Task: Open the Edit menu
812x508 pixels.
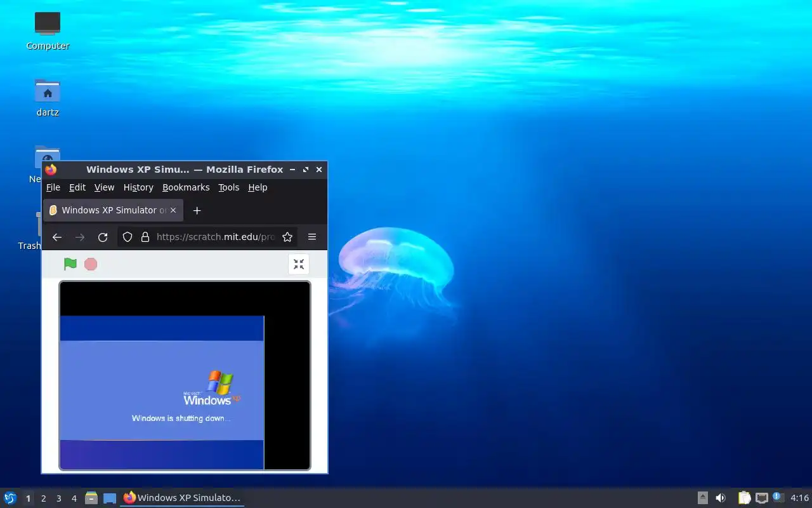Action: (77, 187)
